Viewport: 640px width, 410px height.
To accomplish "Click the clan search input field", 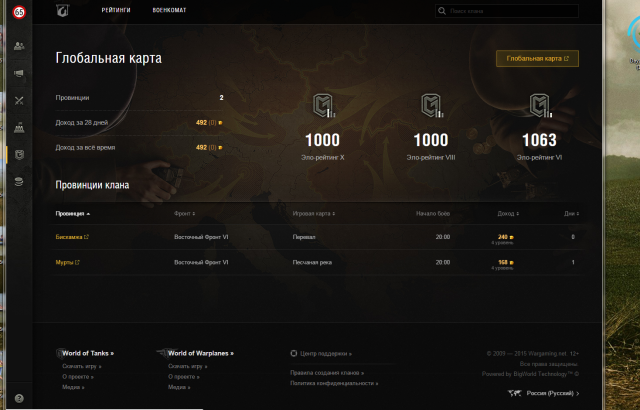I will coord(509,11).
